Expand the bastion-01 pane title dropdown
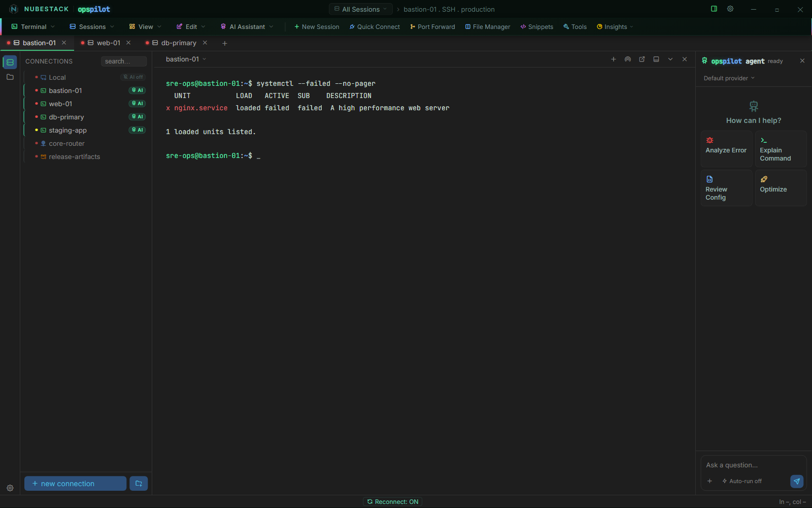Screen dimensions: 812x508 (186, 59)
